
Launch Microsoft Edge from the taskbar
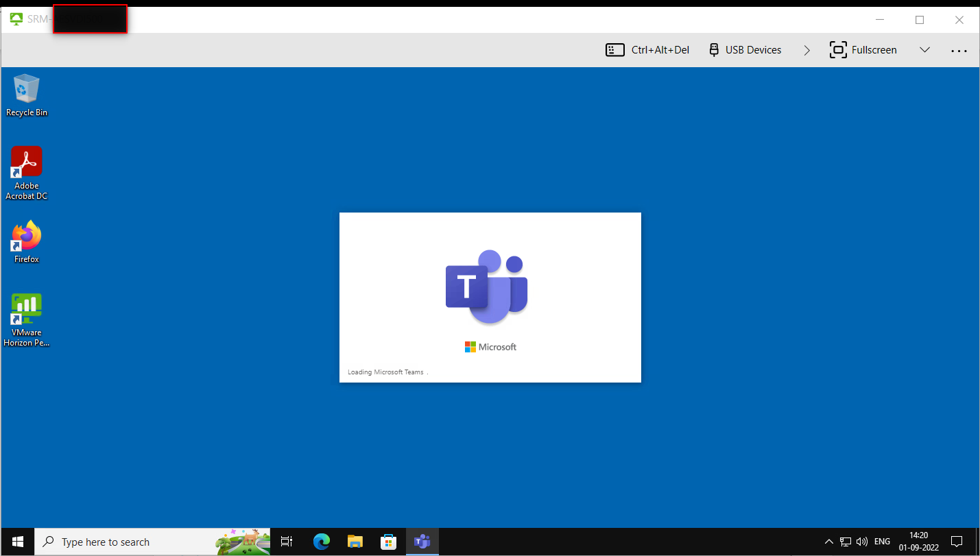(322, 542)
